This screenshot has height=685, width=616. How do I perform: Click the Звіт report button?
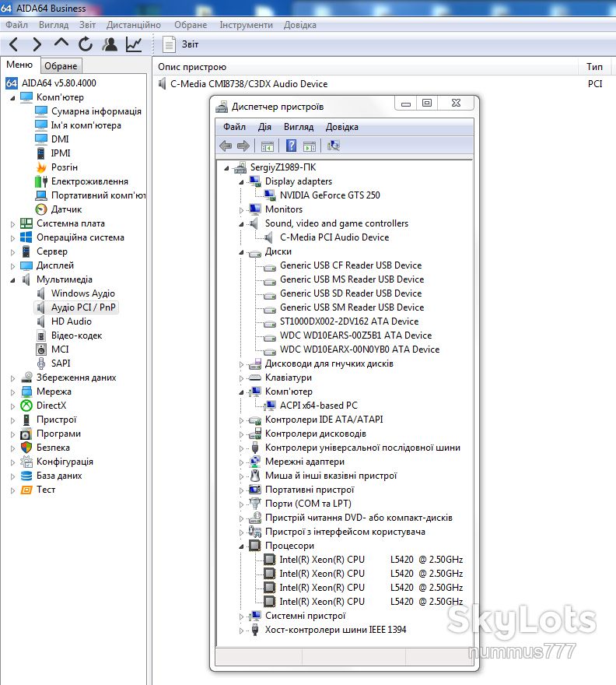[x=180, y=44]
